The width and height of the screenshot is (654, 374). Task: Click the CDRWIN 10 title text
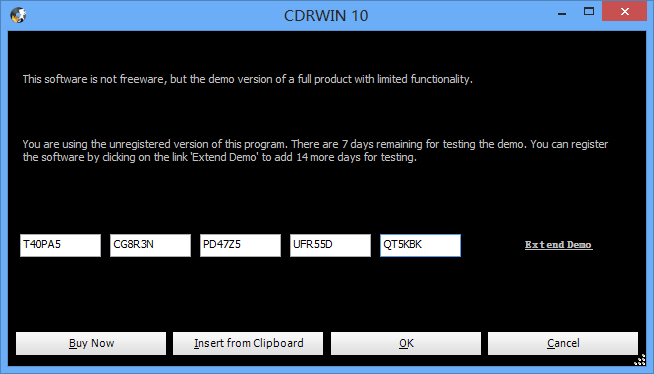tap(326, 16)
